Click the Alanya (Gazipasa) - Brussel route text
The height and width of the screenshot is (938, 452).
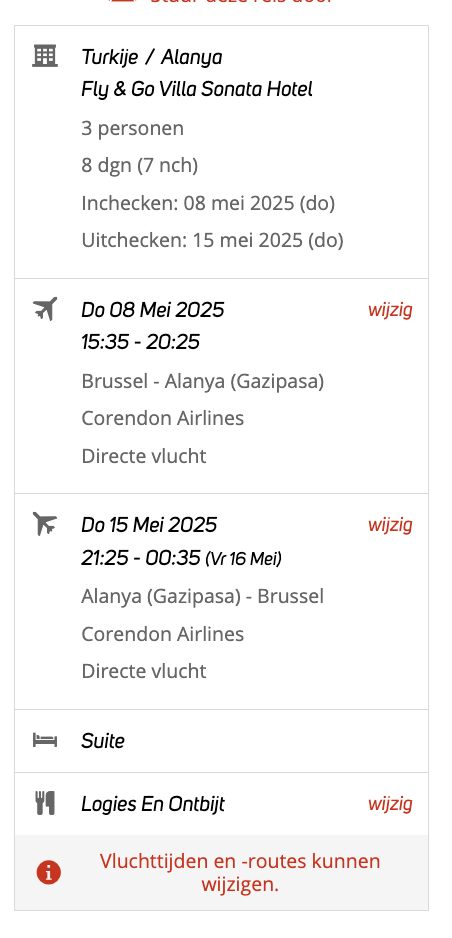(203, 596)
